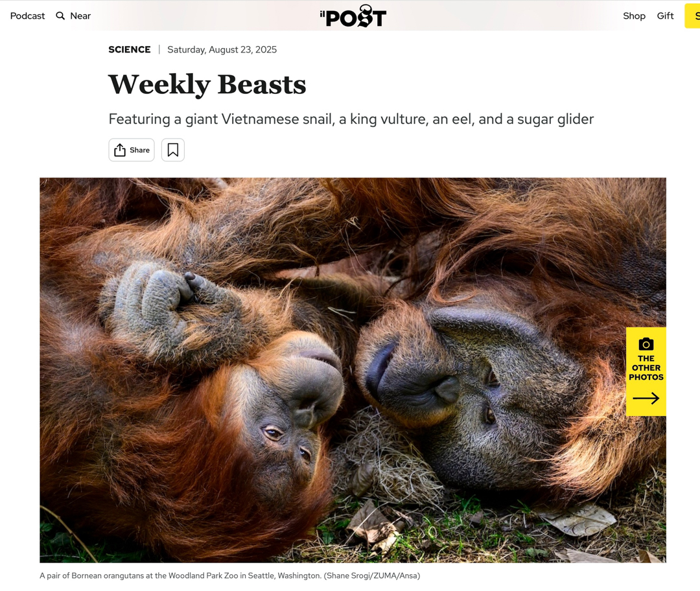Click the share arrow icon
Screen dimensions: 700x591
(x=120, y=150)
